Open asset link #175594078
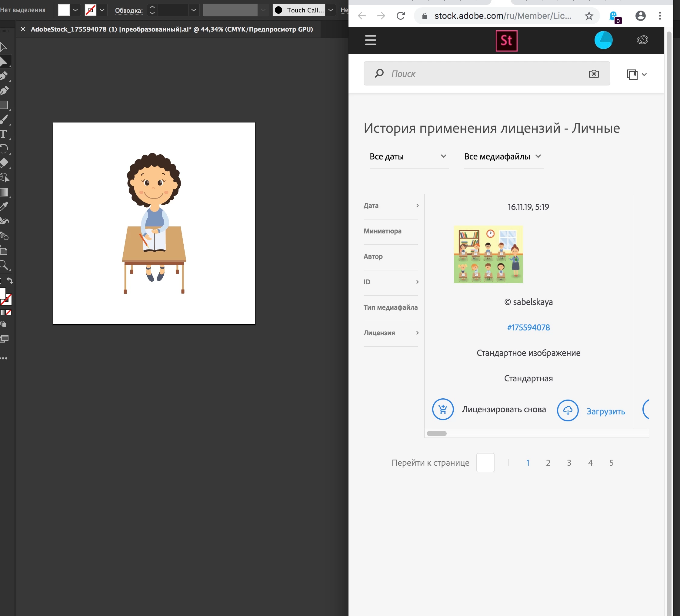The image size is (680, 616). tap(528, 328)
